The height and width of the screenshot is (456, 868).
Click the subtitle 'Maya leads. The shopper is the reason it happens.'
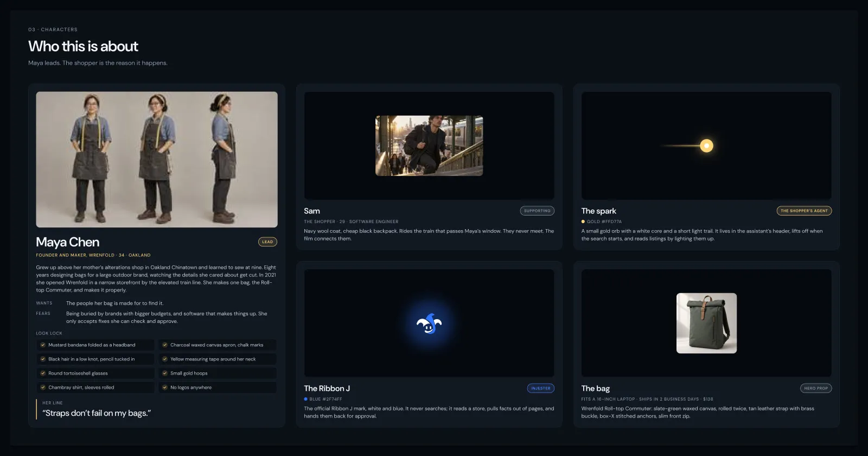pyautogui.click(x=98, y=63)
